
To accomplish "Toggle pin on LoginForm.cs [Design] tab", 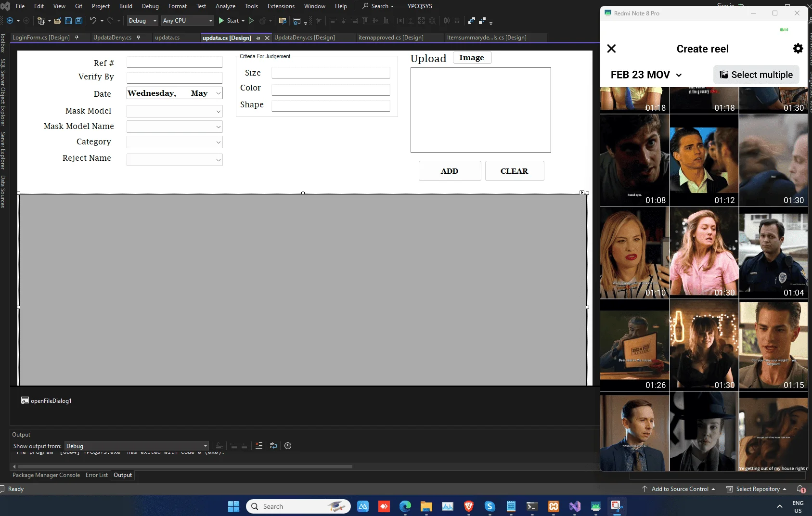I will [77, 38].
